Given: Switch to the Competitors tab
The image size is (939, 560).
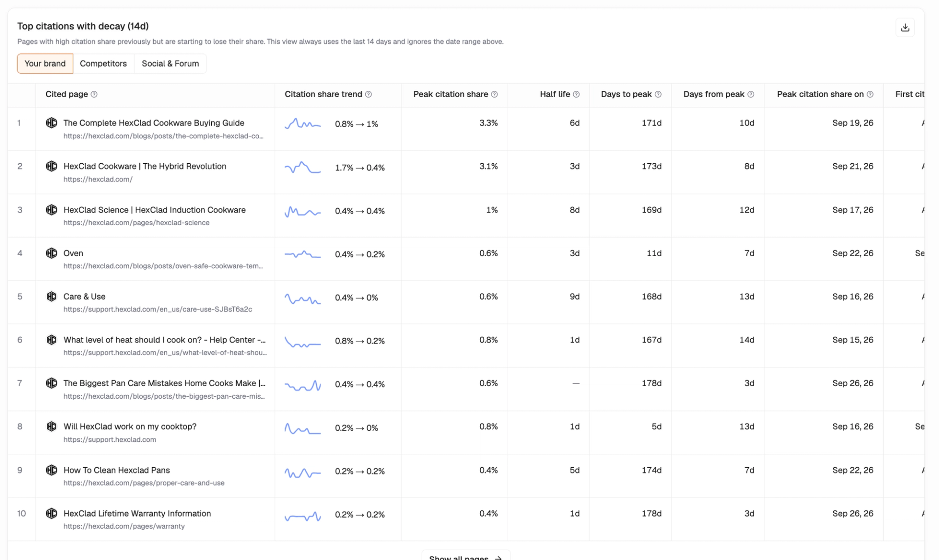Looking at the screenshot, I should click(x=103, y=64).
